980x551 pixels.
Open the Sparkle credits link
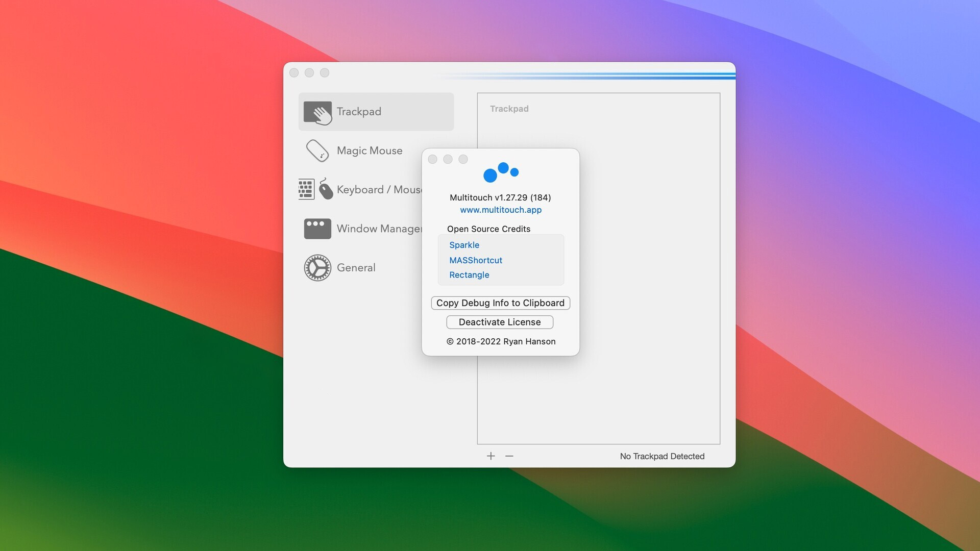(464, 245)
